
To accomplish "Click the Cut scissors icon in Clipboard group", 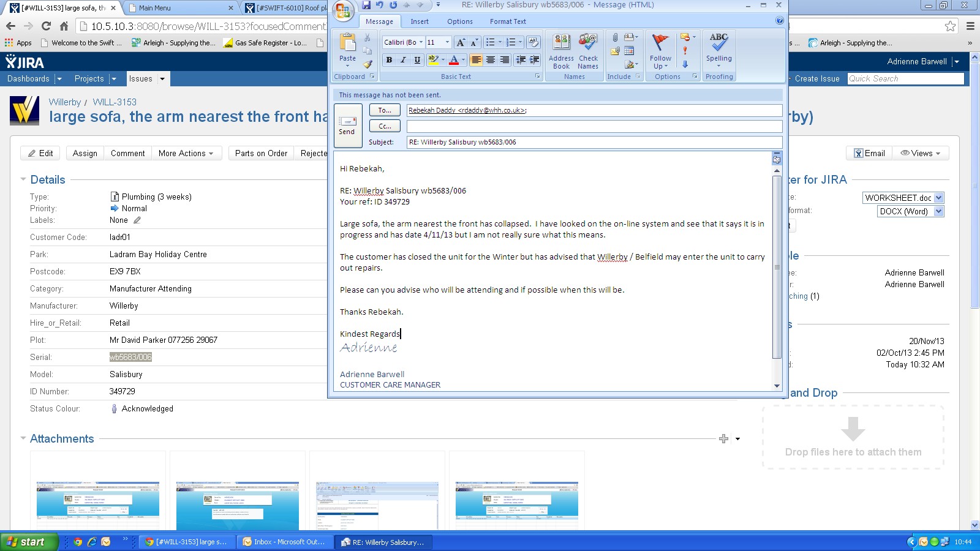I will [x=367, y=38].
